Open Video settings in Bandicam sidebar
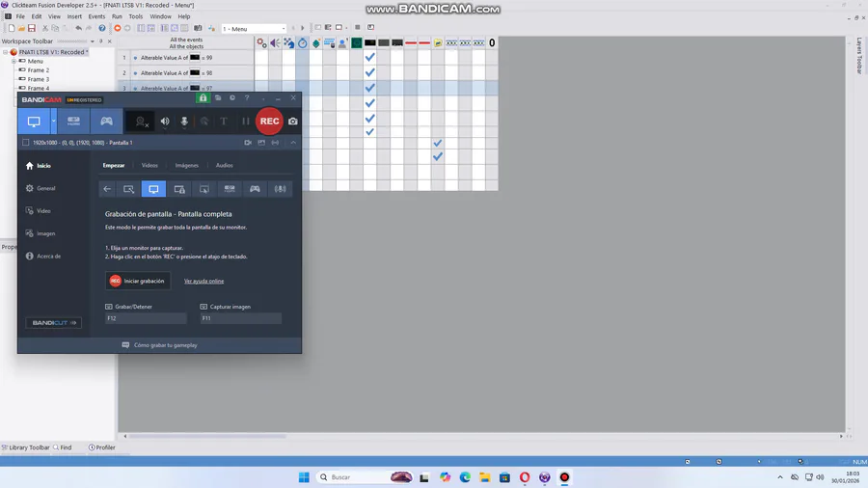This screenshot has height=488, width=868. pyautogui.click(x=39, y=211)
